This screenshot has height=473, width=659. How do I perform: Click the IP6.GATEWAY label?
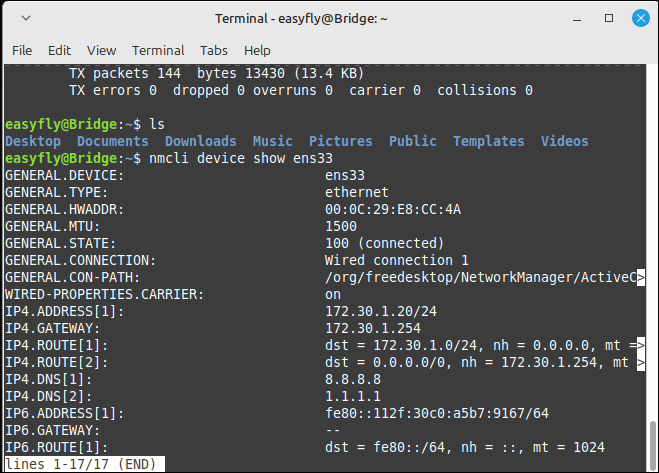click(53, 431)
